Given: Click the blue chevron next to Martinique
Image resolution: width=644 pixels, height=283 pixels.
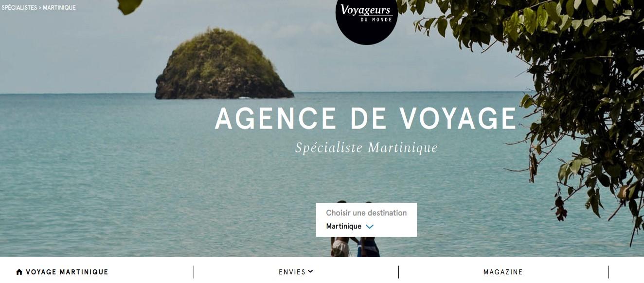Looking at the screenshot, I should coord(370,226).
